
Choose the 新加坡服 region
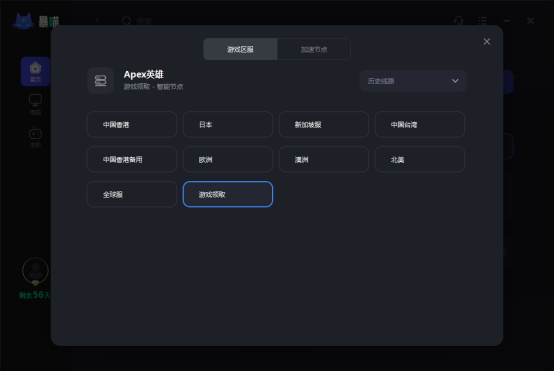click(324, 124)
